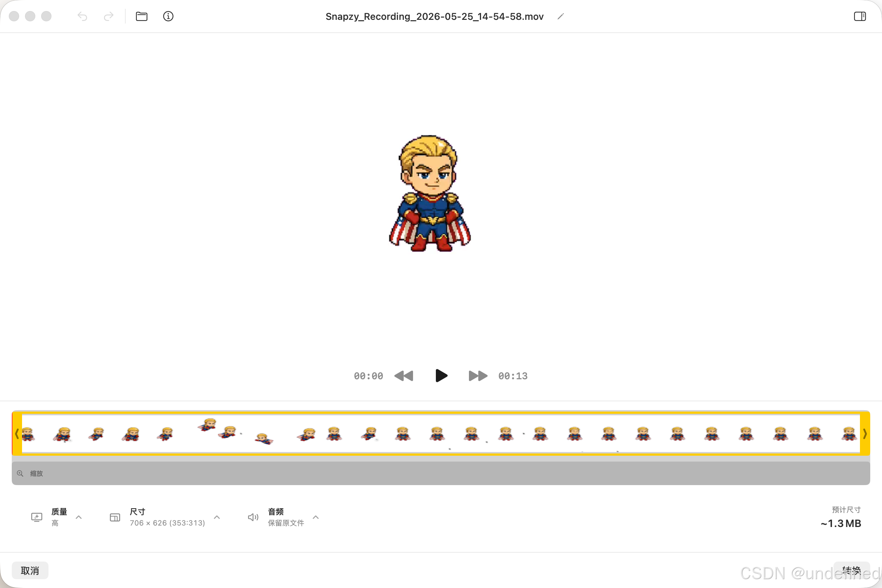Screen dimensions: 882x588
Task: Open the folder icon in the toolbar
Action: 141,17
